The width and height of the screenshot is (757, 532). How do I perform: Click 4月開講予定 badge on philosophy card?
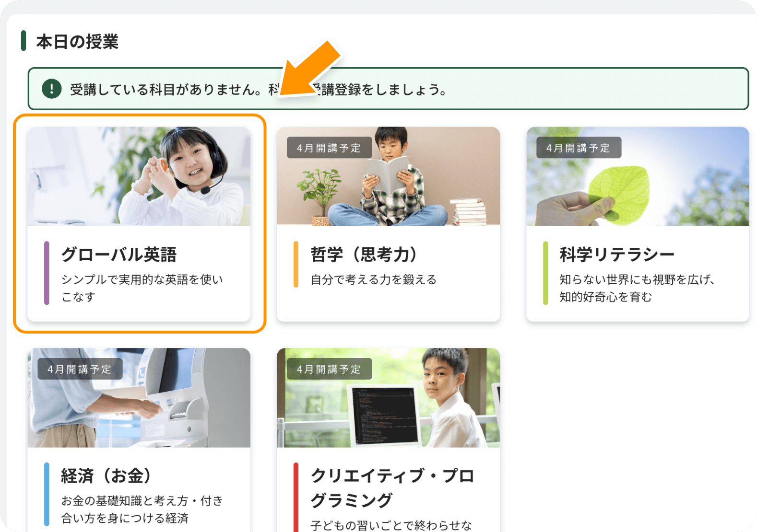pos(329,148)
